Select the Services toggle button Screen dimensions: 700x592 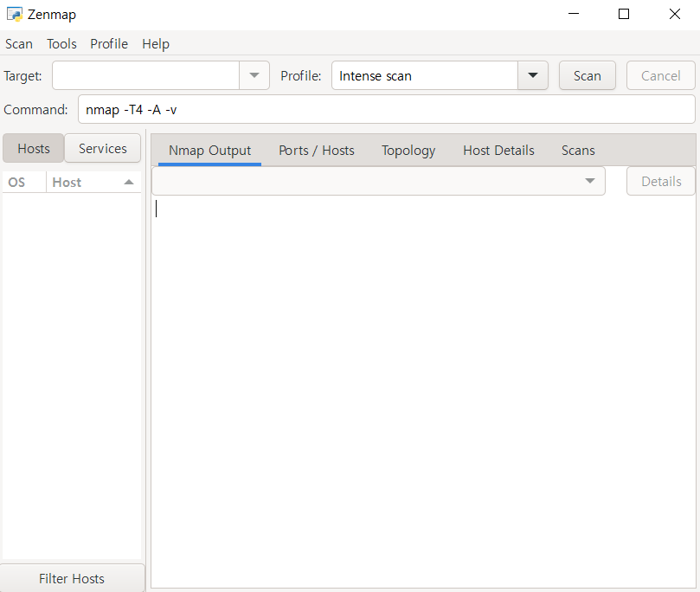pos(103,148)
